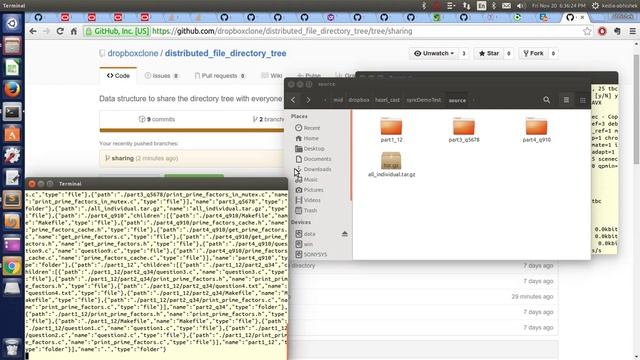Image resolution: width=640 pixels, height=360 pixels.
Task: Open Trash from the launcher bottom
Action: [x=12, y=347]
